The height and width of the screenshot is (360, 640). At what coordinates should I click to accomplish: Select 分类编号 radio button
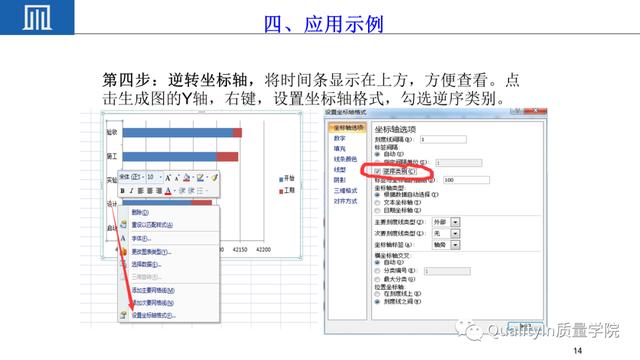[x=377, y=271]
